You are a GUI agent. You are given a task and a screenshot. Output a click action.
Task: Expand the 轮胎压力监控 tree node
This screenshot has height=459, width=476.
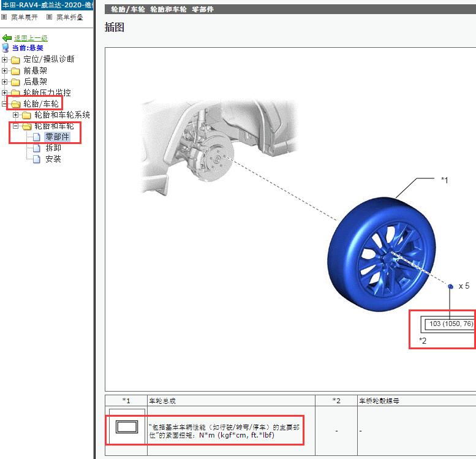(4, 93)
